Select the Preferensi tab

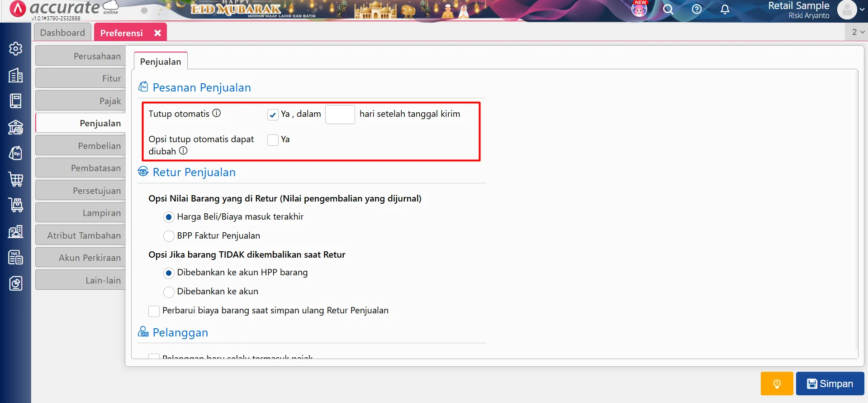[122, 33]
